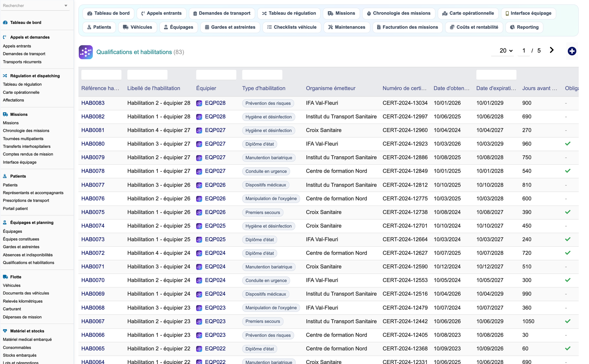
Task: Switch to the Maintenances tab
Action: point(347,27)
